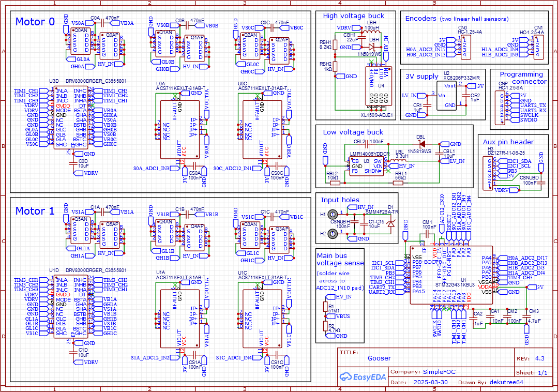Select the "Motor 0" section heading

click(x=35, y=22)
